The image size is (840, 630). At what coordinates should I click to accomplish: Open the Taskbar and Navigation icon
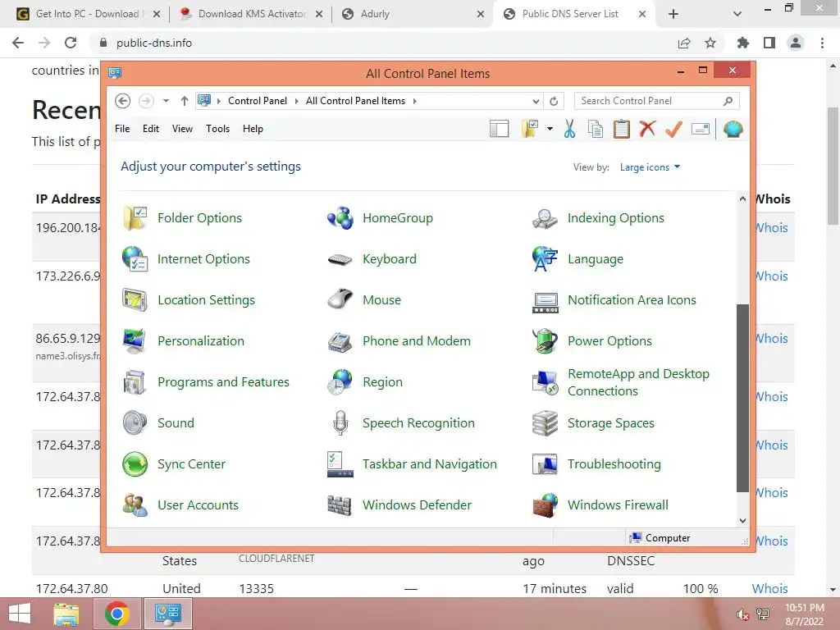click(x=340, y=464)
